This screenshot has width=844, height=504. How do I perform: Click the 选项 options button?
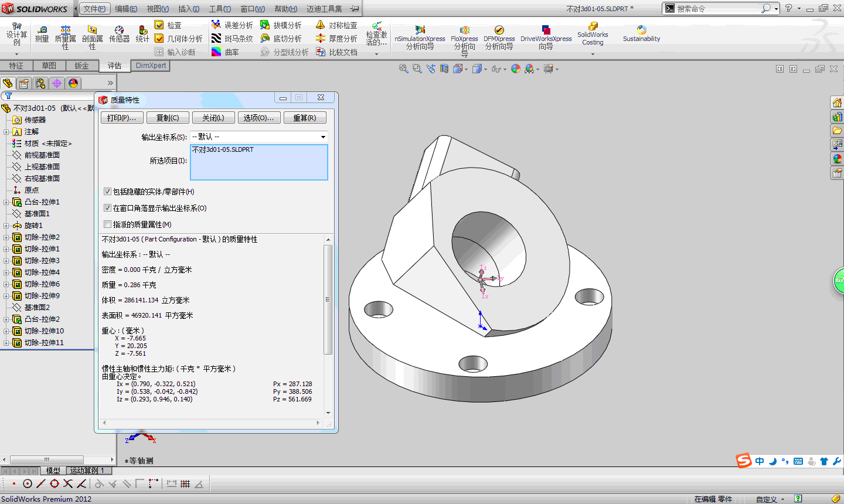258,118
